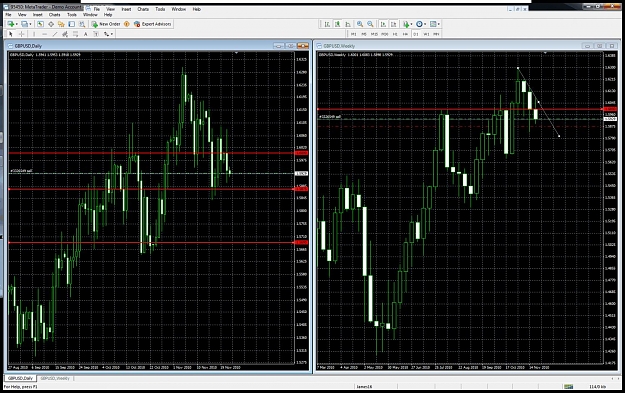Viewport: 625px width, 393px height.
Task: Select the Equidistant Channel tool
Action: (x=65, y=34)
